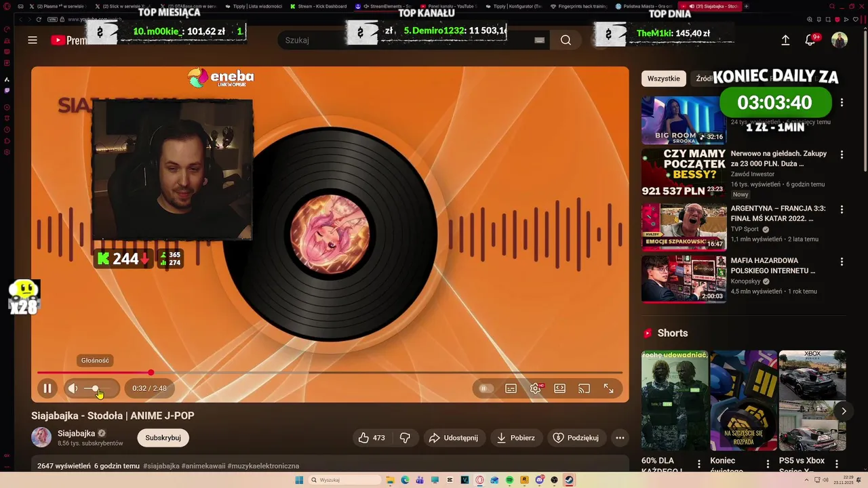This screenshot has width=868, height=488.
Task: Go to YouTube Premium home logo
Action: point(68,40)
